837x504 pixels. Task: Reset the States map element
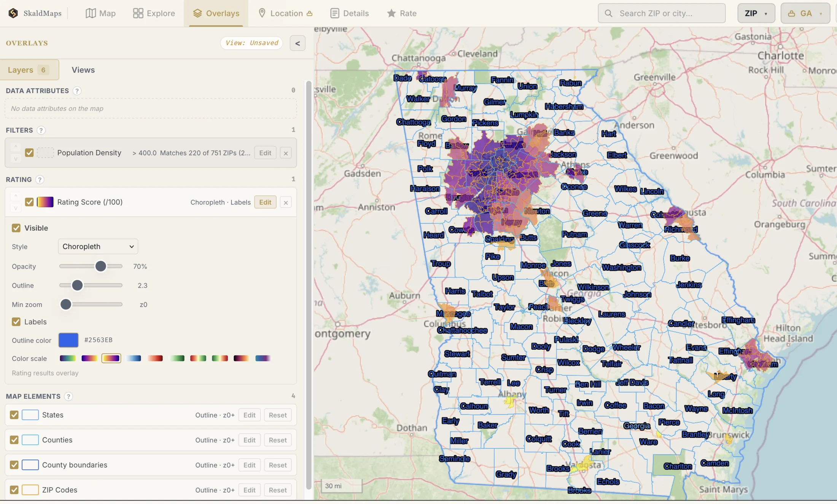click(x=278, y=415)
